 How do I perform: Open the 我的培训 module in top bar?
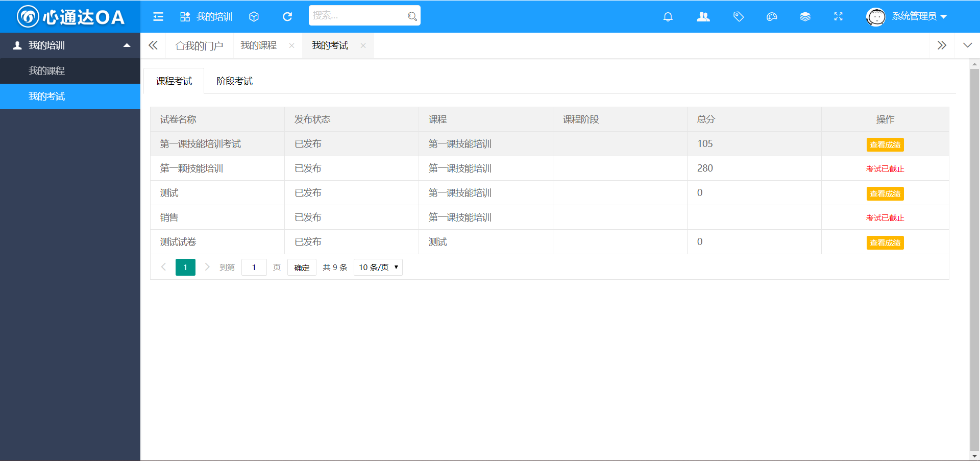(207, 17)
